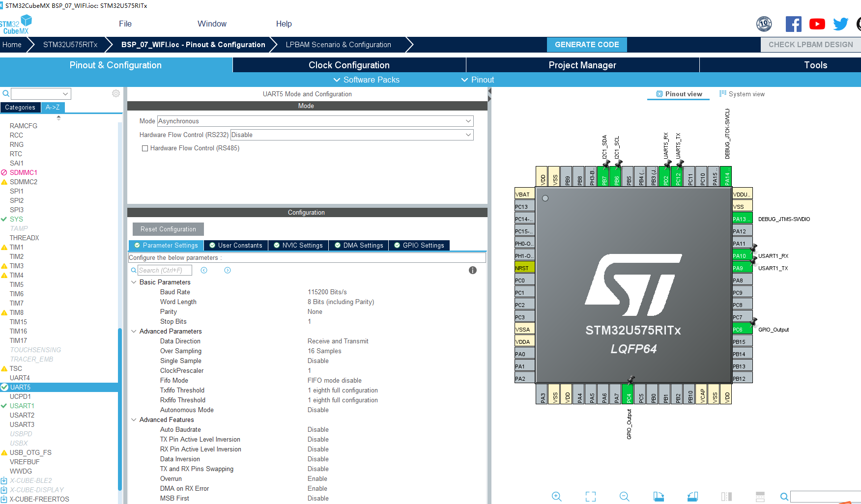This screenshot has height=504, width=861.
Task: Select UART4 in the peripheral list
Action: pos(20,378)
